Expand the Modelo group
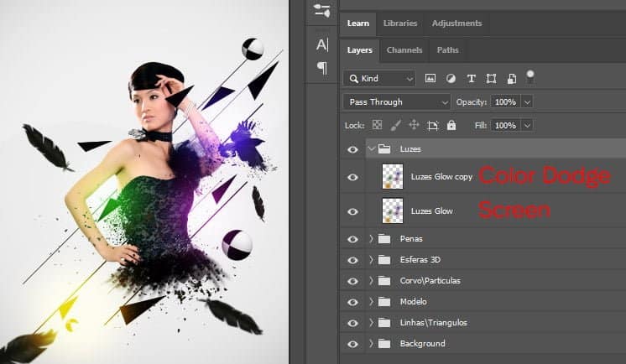Viewport: 626px width, 364px height. (371, 302)
